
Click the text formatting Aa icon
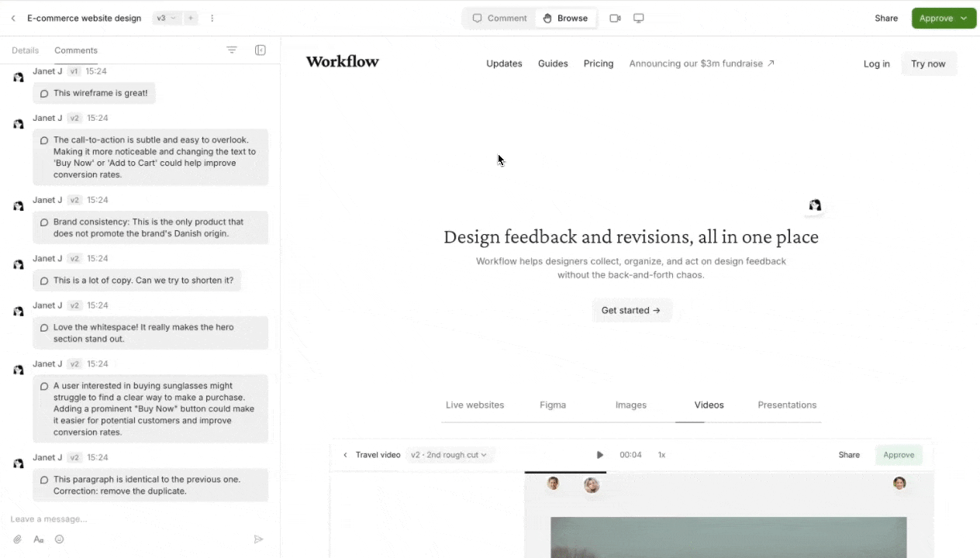tap(39, 539)
